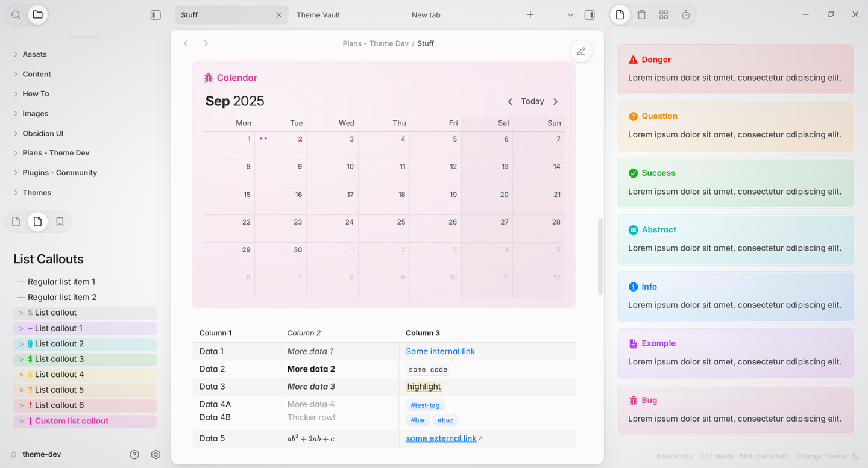Toggle dark mode moon icon
This screenshot has width=868, height=468.
[x=855, y=456]
